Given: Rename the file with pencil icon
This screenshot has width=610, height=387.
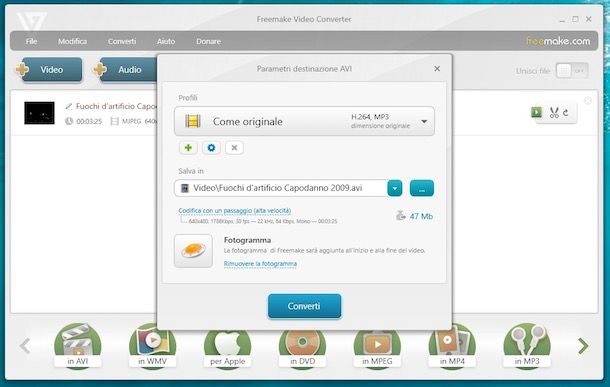Looking at the screenshot, I should (x=69, y=106).
